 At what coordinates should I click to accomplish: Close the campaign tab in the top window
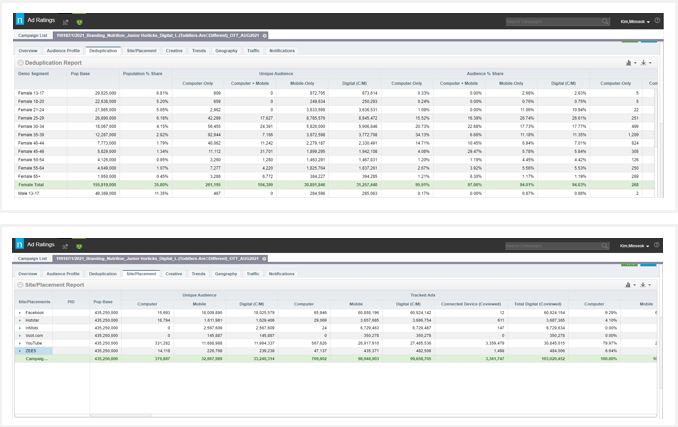pos(265,35)
